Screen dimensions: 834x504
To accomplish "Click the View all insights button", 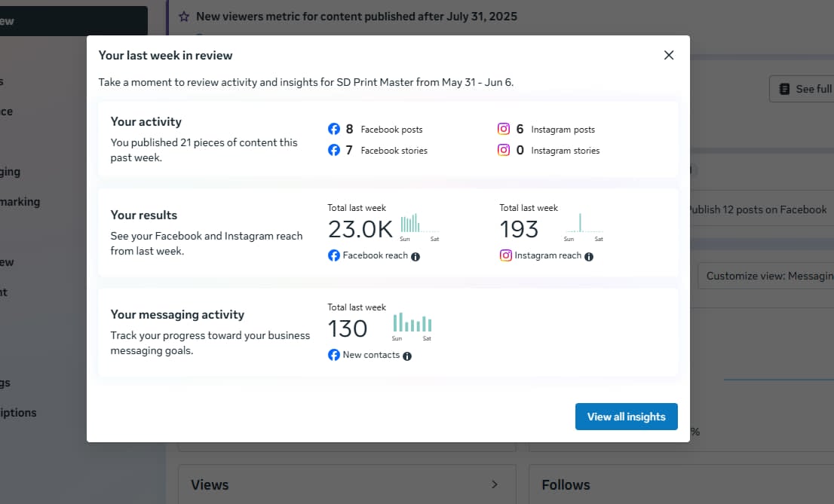I will tap(626, 417).
